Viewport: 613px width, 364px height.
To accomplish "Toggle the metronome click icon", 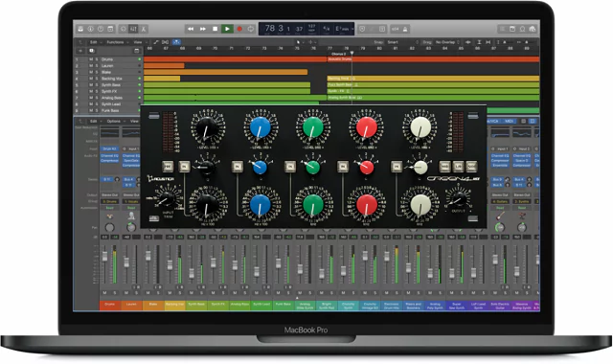I will [405, 29].
